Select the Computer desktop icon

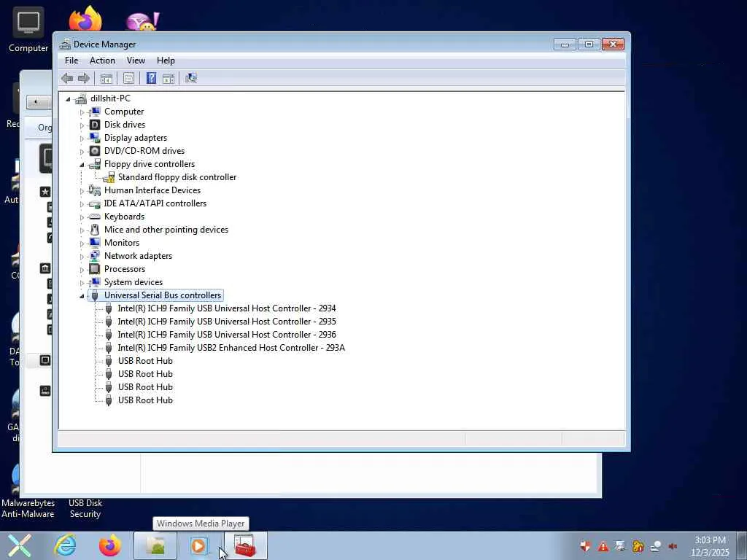tap(28, 22)
